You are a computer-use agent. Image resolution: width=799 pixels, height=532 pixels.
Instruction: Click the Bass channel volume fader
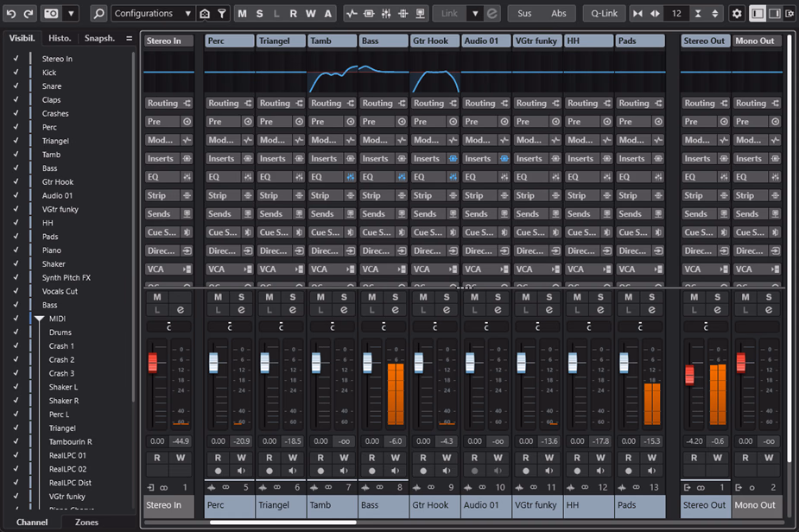[x=367, y=363]
